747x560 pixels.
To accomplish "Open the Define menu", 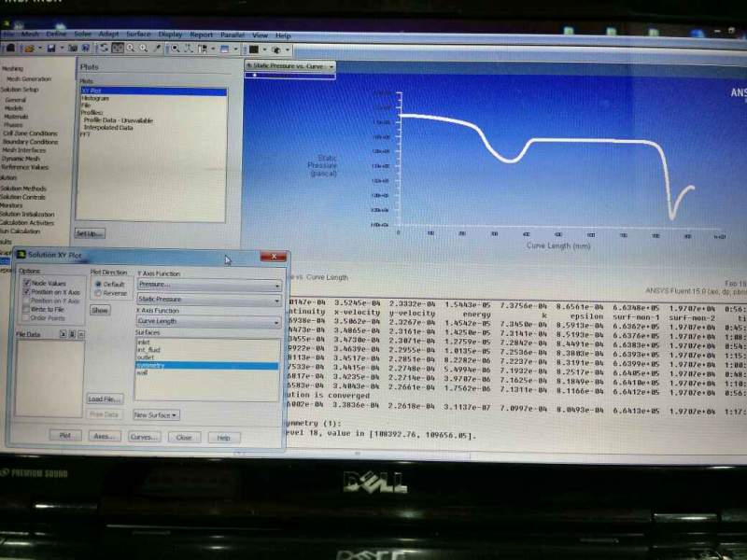I will click(56, 35).
